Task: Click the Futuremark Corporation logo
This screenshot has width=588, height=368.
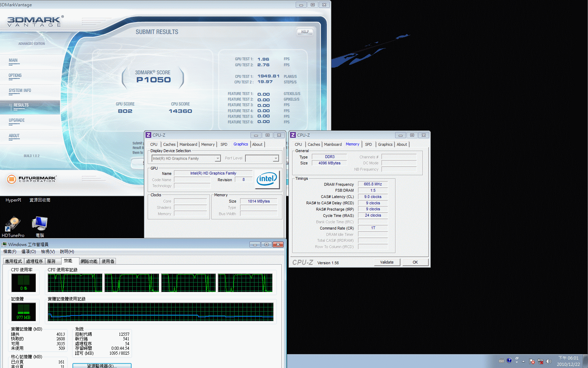Action: point(32,179)
